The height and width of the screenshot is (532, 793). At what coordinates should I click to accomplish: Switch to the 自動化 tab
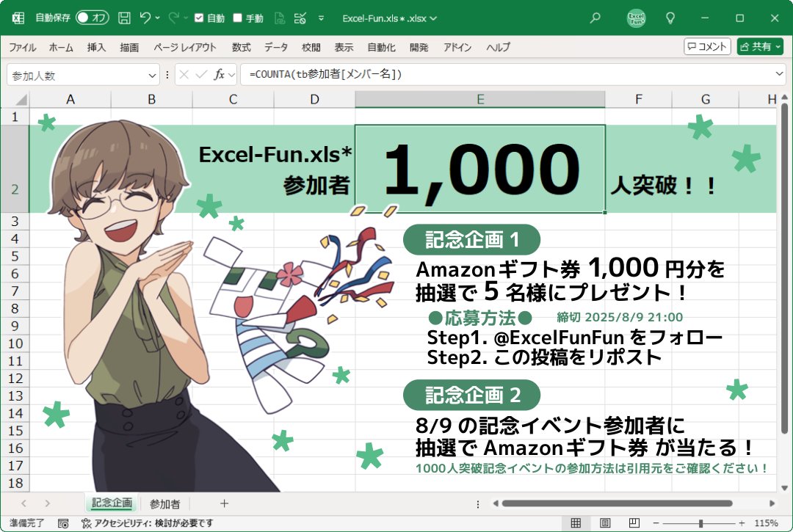pos(381,47)
